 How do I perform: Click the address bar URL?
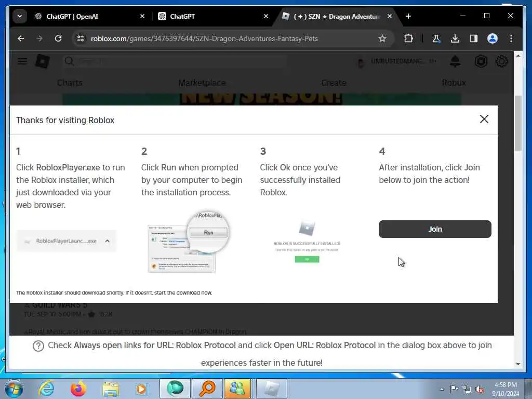click(204, 38)
